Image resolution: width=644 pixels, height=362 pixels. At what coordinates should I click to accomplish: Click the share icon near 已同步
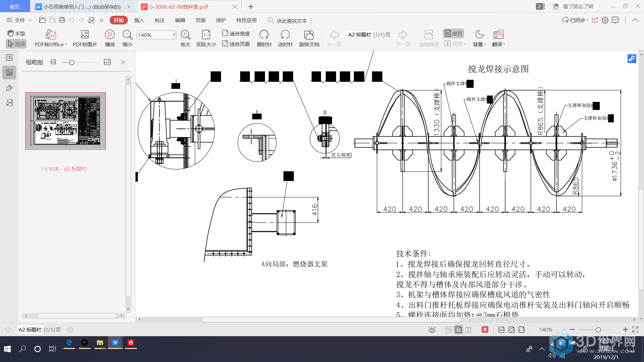pos(595,20)
